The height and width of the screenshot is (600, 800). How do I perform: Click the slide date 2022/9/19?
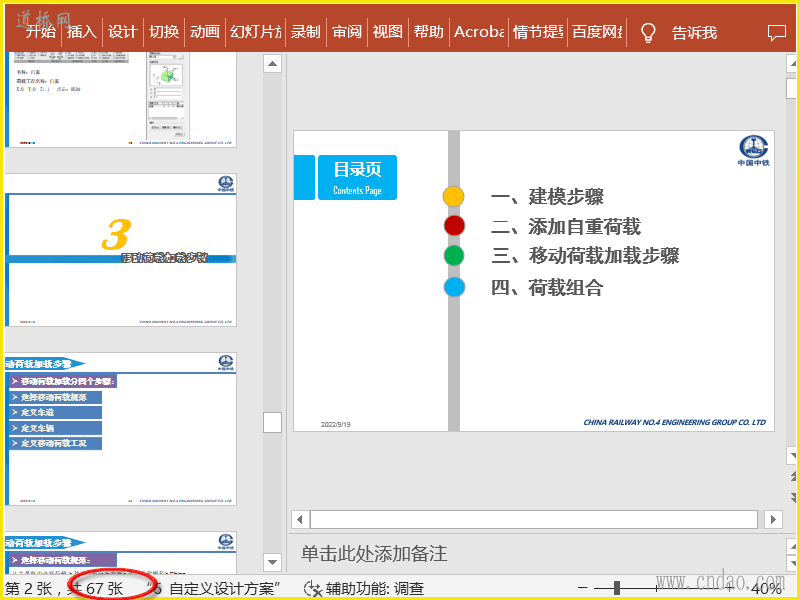336,424
